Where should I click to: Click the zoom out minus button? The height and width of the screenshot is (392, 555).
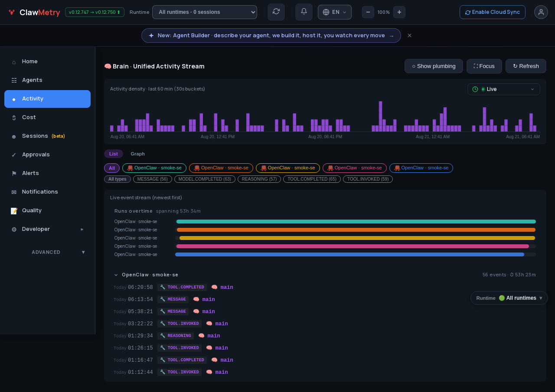point(368,12)
